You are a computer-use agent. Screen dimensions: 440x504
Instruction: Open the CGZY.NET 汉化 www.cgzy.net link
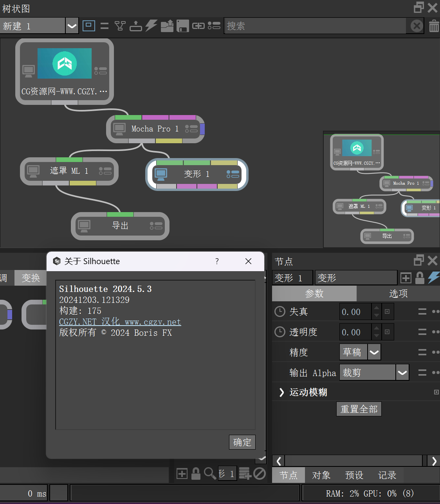tap(120, 322)
